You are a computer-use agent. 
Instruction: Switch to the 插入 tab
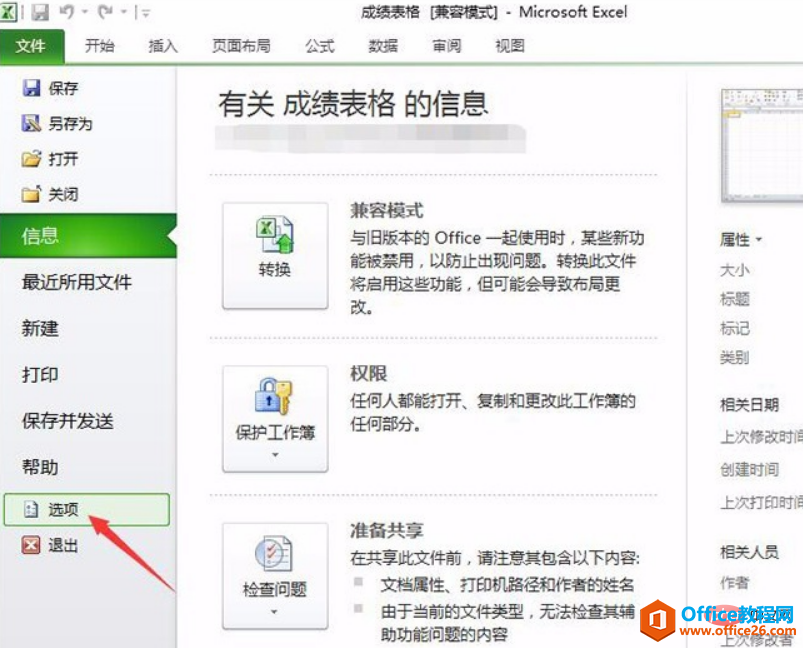point(162,46)
